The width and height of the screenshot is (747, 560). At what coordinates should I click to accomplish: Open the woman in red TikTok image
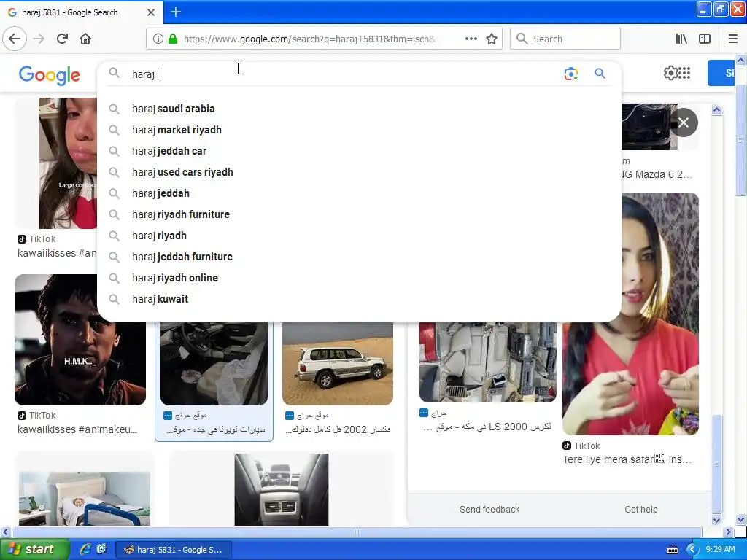click(630, 314)
